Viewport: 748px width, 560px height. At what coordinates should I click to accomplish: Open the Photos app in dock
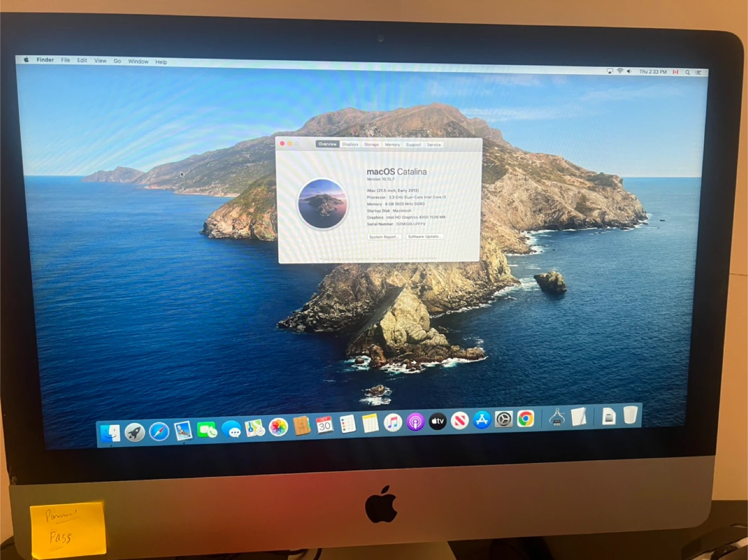pyautogui.click(x=278, y=427)
